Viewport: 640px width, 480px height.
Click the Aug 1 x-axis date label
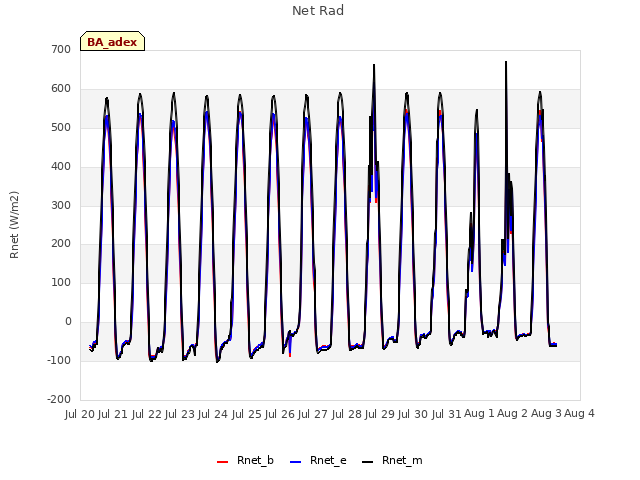(x=479, y=413)
